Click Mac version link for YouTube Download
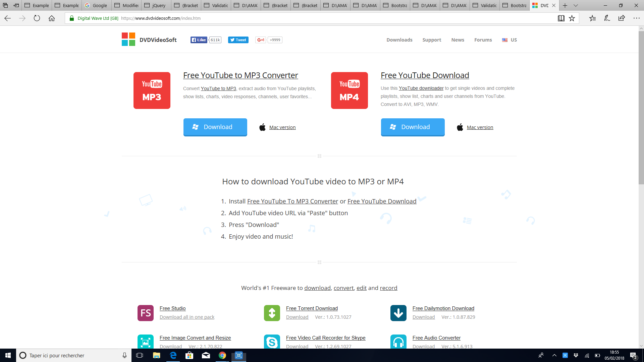Image resolution: width=644 pixels, height=362 pixels. point(480,127)
